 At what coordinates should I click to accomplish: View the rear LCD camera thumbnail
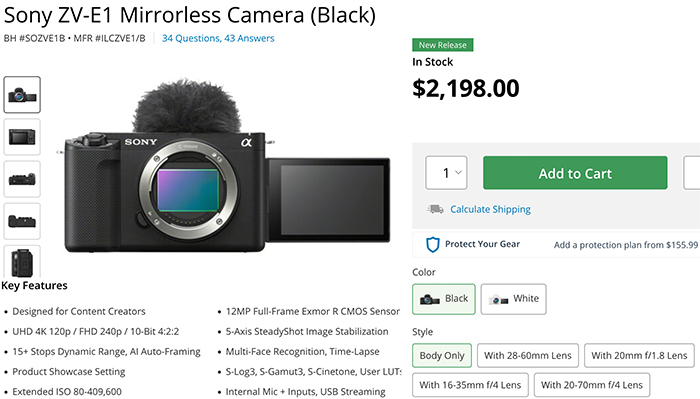[x=22, y=137]
